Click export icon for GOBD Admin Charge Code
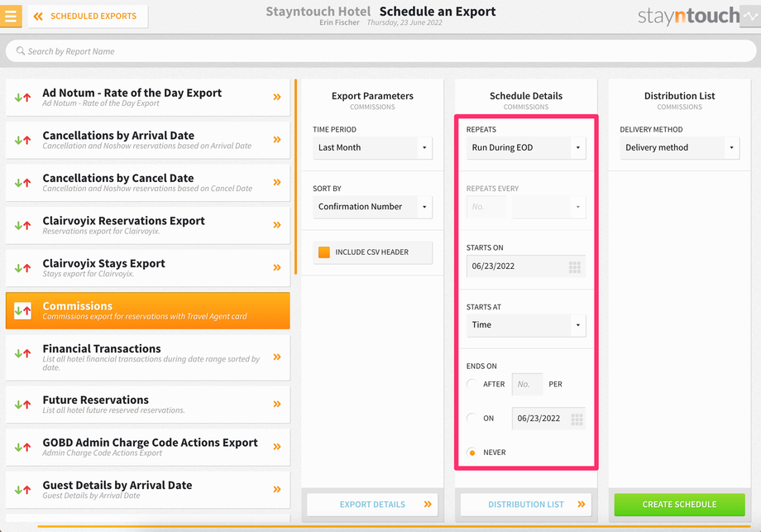Image resolution: width=761 pixels, height=532 pixels. tap(22, 447)
